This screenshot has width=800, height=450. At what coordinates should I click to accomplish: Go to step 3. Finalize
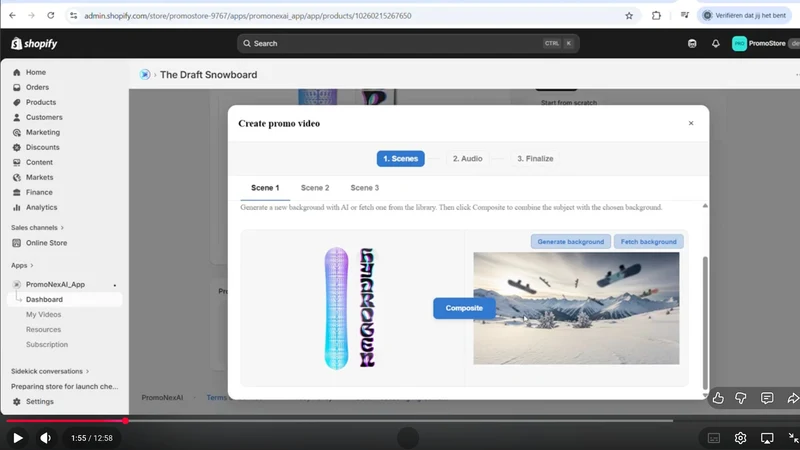(x=535, y=159)
